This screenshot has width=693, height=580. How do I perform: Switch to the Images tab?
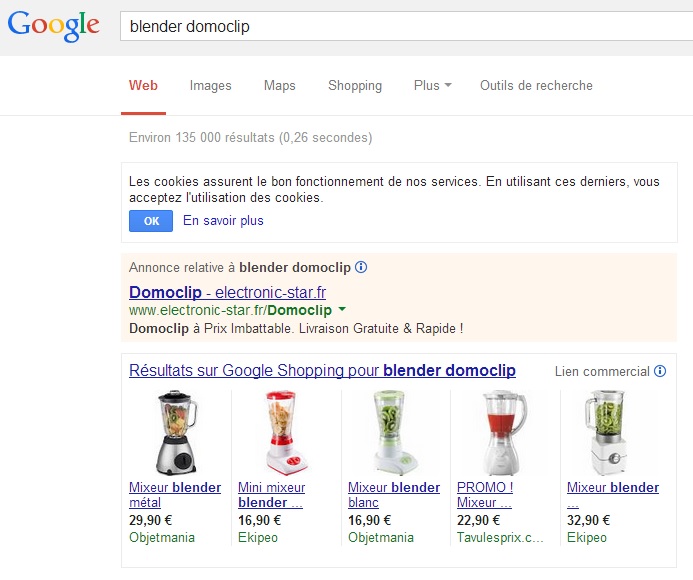210,85
